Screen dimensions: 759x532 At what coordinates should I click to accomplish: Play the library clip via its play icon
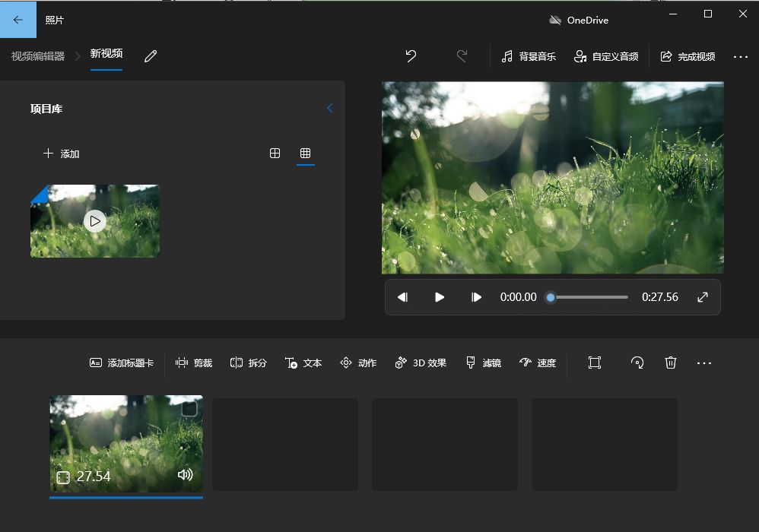(x=95, y=221)
